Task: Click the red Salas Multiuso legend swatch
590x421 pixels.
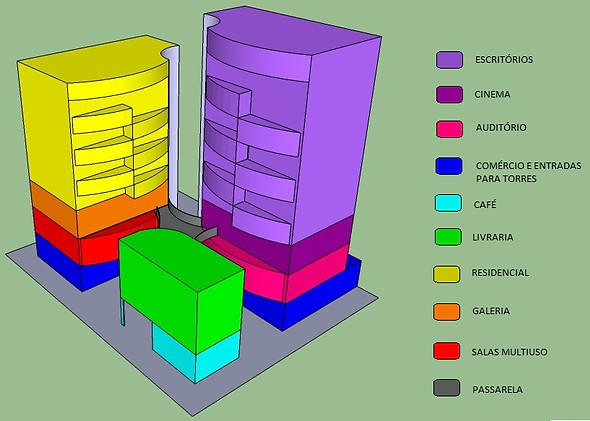Action: [x=446, y=351]
